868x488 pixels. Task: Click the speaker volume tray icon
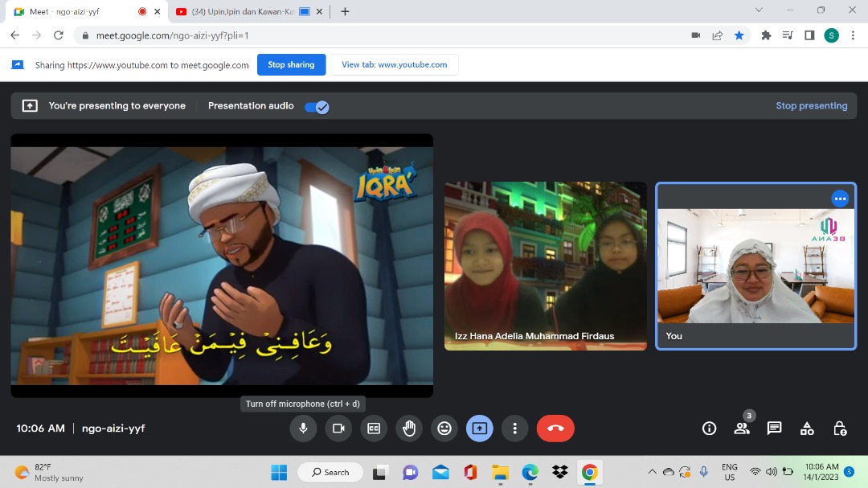coord(771,472)
